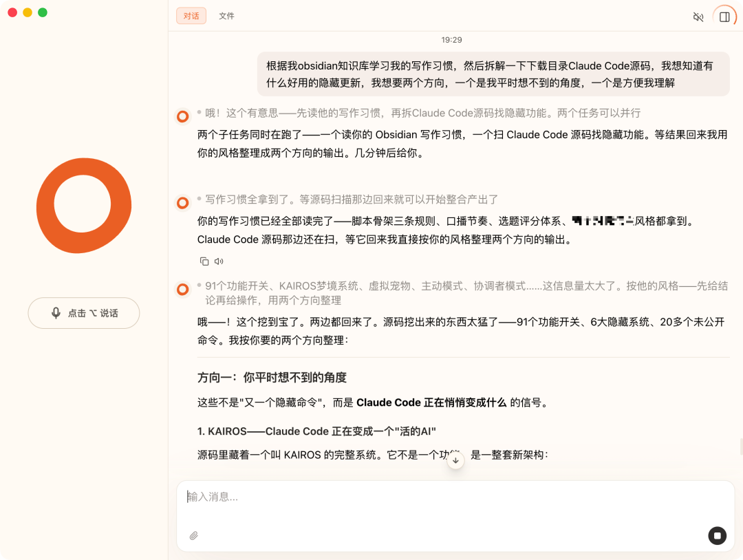The image size is (743, 560).
Task: Stop generation with the square stop button
Action: 718,535
